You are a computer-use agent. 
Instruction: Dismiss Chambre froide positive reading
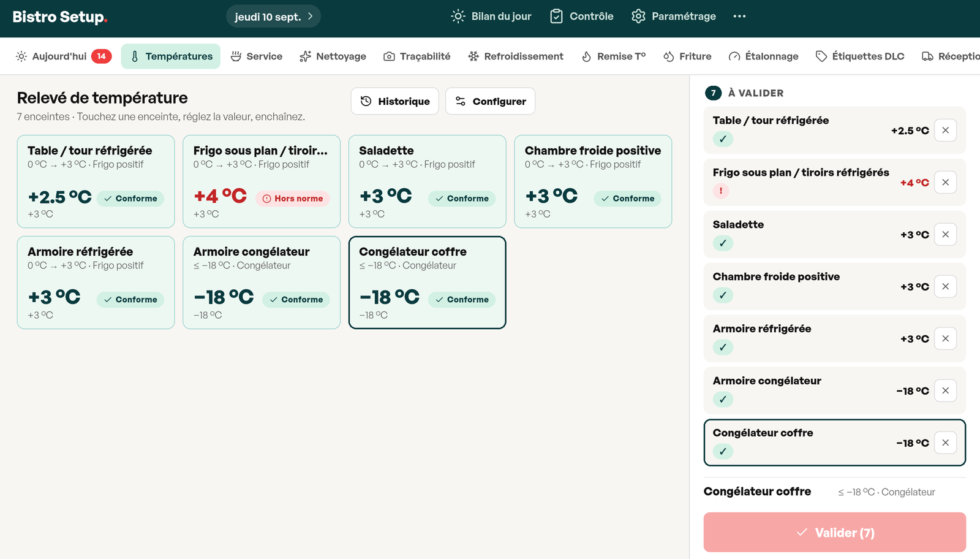pos(945,286)
